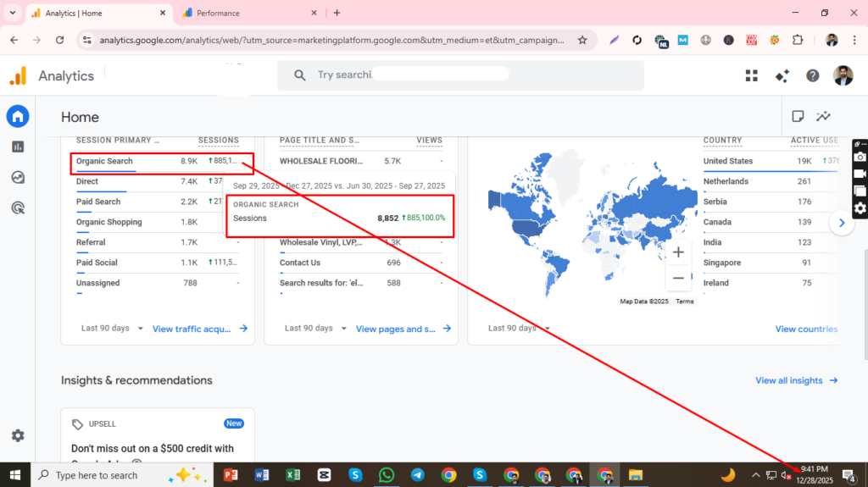
Task: Expand Last 90 days dropdown in sessions card
Action: coord(113,329)
